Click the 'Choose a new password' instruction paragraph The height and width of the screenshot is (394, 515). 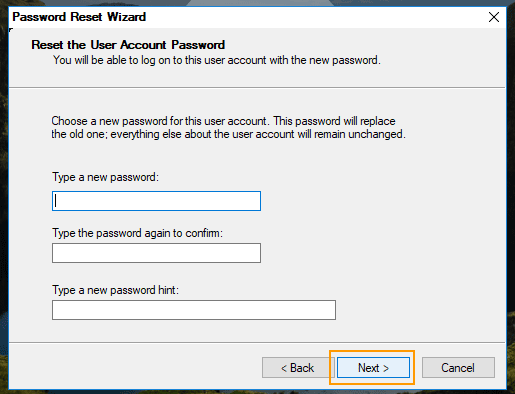pyautogui.click(x=228, y=128)
